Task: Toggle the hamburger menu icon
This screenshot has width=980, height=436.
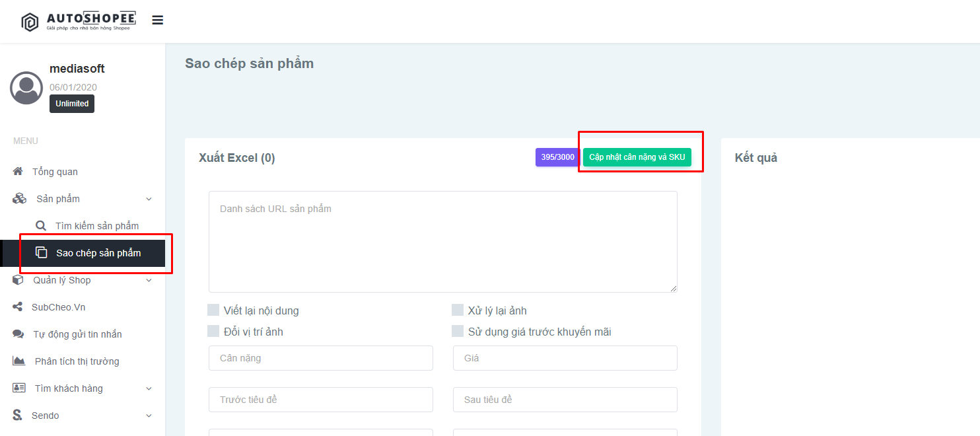Action: [x=157, y=20]
